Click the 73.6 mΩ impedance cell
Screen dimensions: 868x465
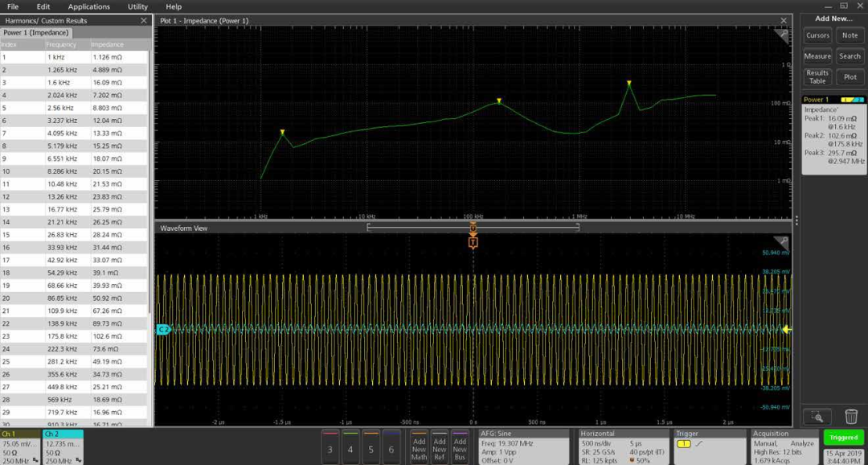(104, 349)
